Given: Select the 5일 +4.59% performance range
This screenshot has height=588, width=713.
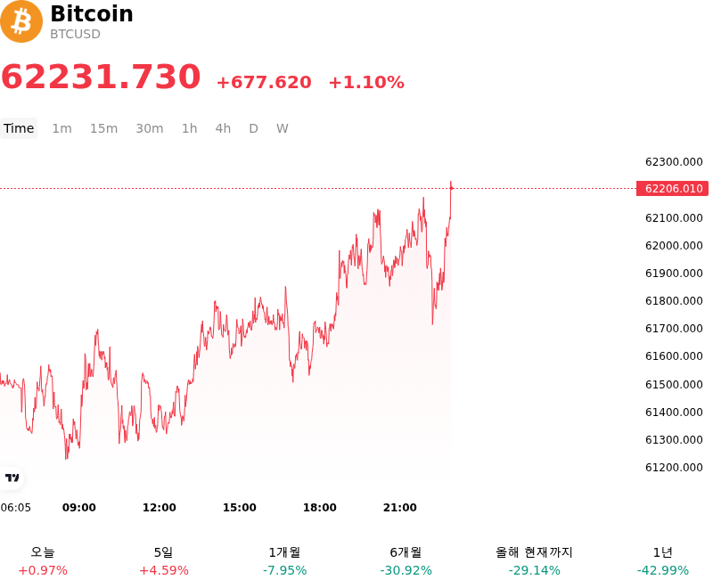Looking at the screenshot, I should pos(164,561).
